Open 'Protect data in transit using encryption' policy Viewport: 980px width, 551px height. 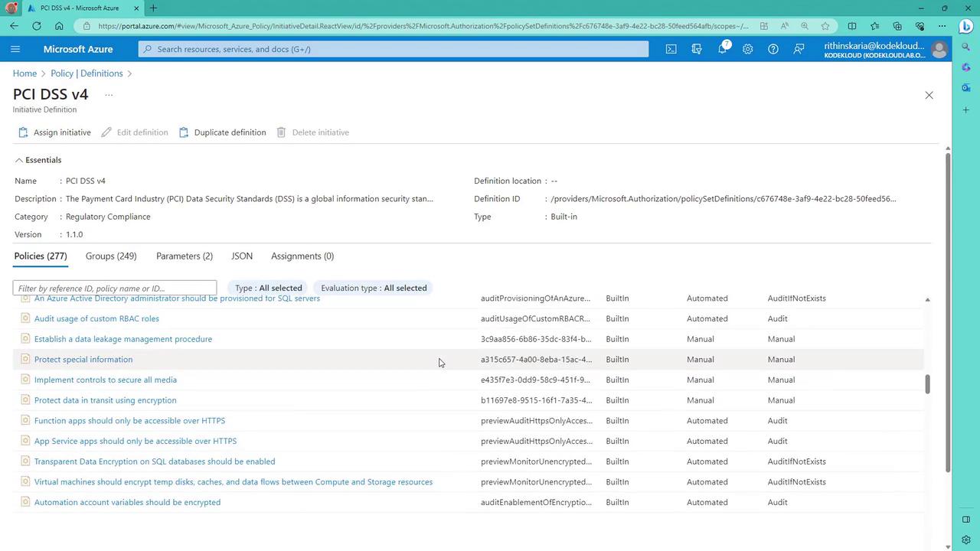pos(106,400)
